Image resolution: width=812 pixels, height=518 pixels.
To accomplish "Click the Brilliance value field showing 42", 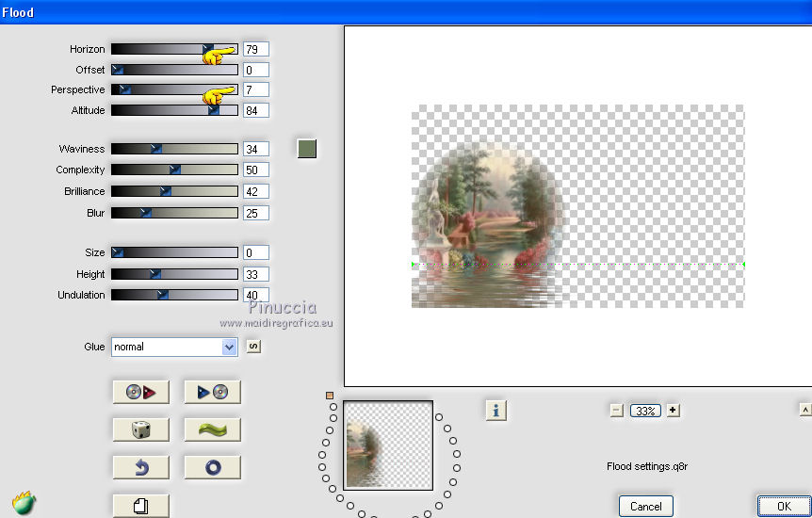I will pos(256,192).
